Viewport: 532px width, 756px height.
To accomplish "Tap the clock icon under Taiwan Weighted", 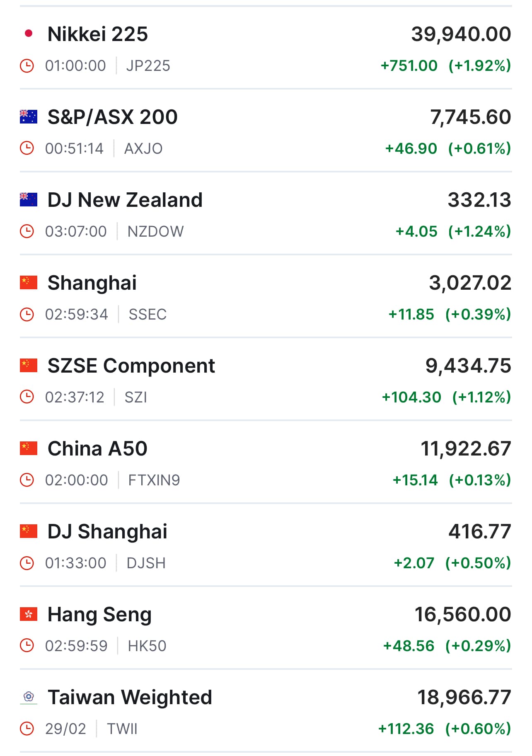I will (27, 729).
